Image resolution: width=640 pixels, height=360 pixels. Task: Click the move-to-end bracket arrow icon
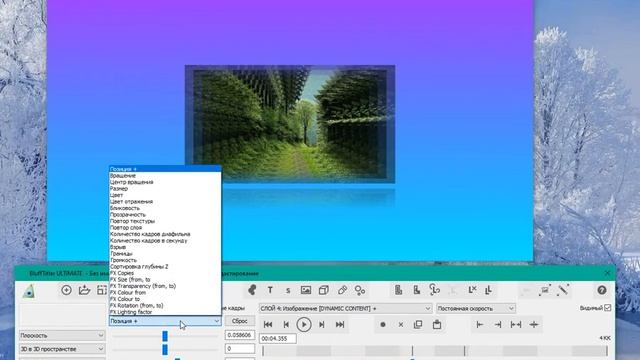(498, 324)
